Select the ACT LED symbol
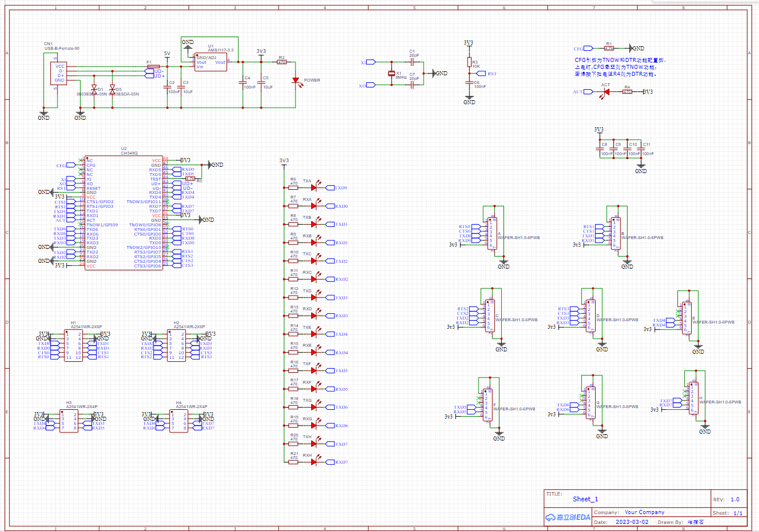 pos(605,91)
